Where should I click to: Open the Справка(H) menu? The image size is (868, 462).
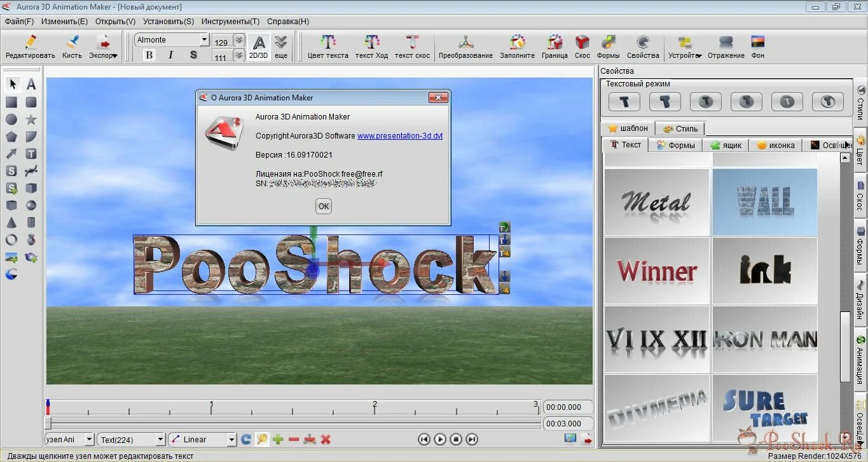[288, 21]
